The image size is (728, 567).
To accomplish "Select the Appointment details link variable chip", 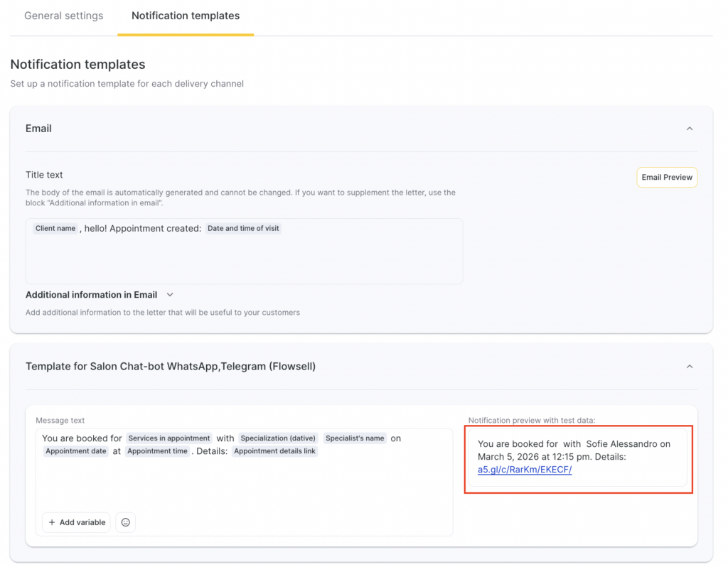I will click(274, 451).
